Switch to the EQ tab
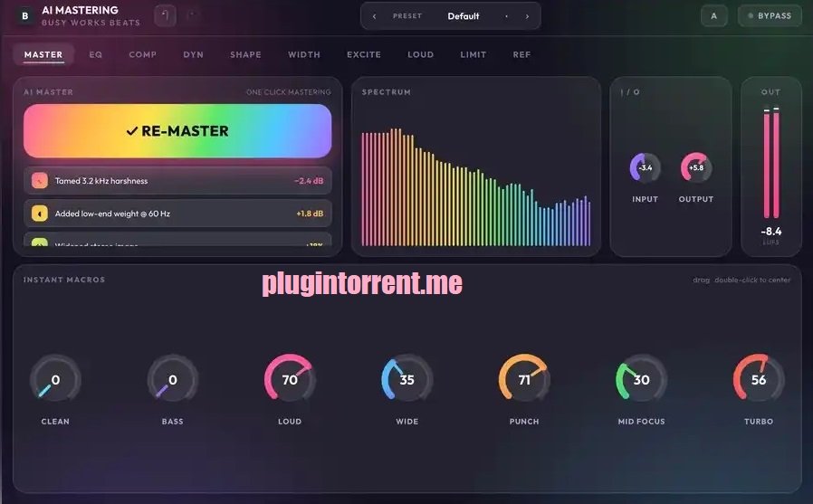813x504 pixels. [x=95, y=54]
